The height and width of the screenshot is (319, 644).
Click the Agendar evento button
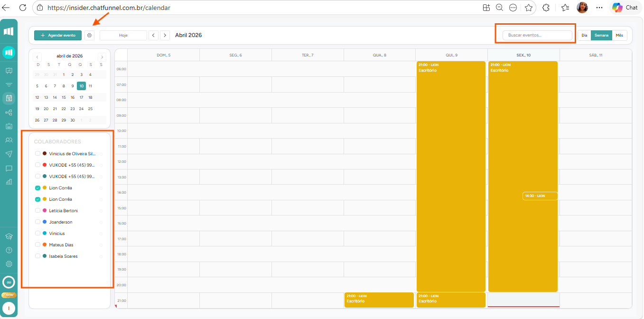[58, 35]
